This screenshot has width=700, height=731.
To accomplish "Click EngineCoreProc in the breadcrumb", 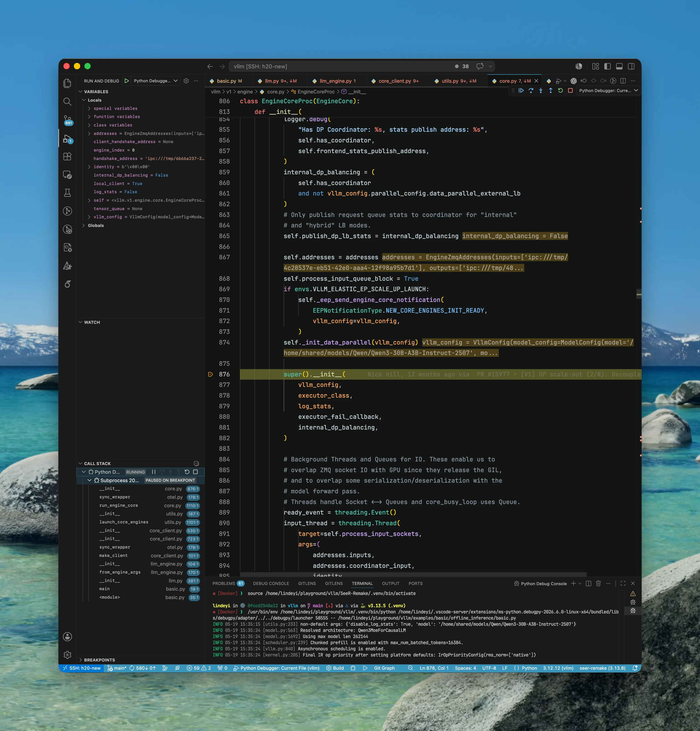I will click(x=316, y=92).
